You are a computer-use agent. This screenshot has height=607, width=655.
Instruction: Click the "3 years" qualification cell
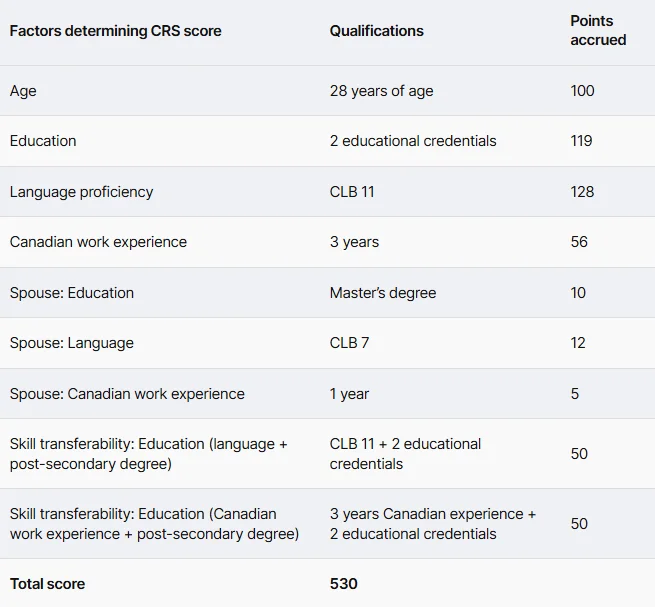point(355,242)
